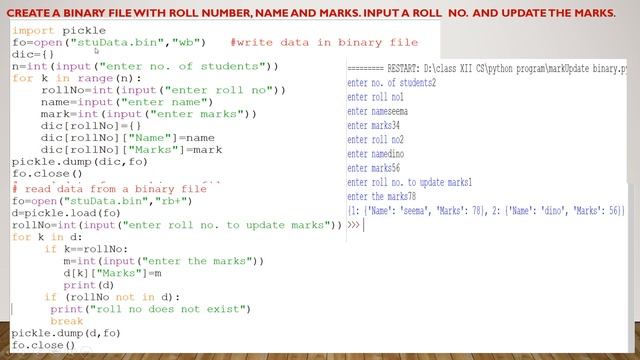Click the 'dic[rollNo]={}' line
The width and height of the screenshot is (640, 360).
[x=91, y=126]
